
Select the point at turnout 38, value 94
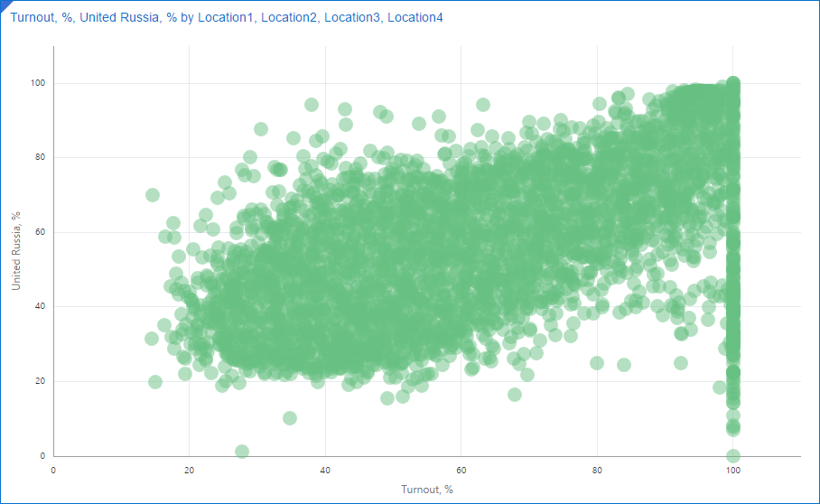click(x=312, y=105)
